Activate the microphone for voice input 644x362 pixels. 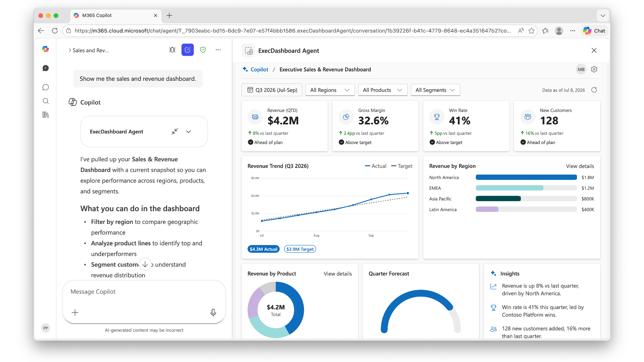[213, 312]
